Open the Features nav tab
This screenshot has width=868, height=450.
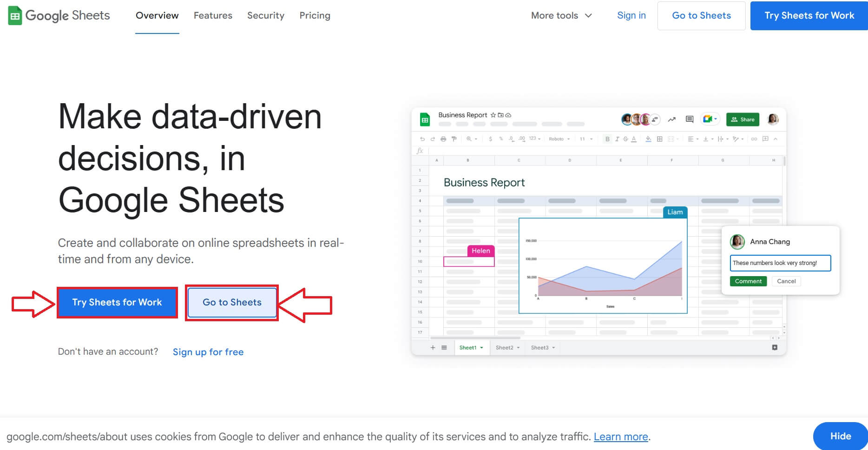(213, 15)
